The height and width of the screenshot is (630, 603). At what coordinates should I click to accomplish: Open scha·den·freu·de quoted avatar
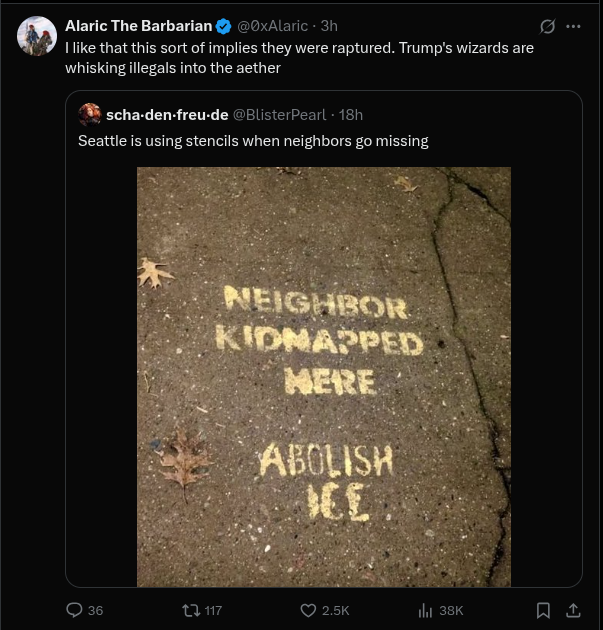(90, 115)
